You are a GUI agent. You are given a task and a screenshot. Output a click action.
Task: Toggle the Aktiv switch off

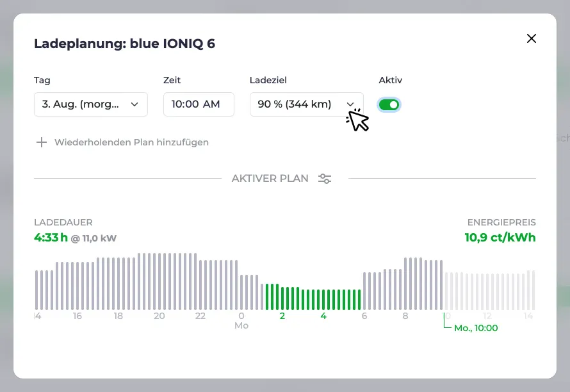click(x=389, y=105)
